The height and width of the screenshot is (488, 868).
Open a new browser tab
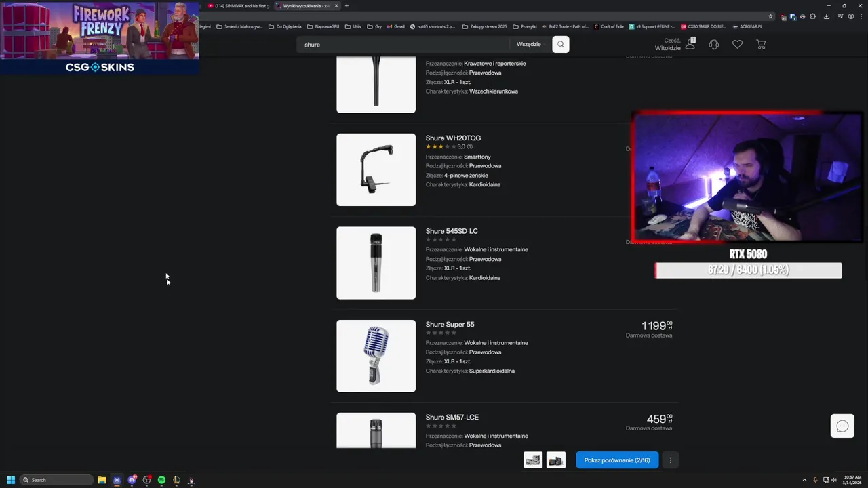click(x=347, y=6)
